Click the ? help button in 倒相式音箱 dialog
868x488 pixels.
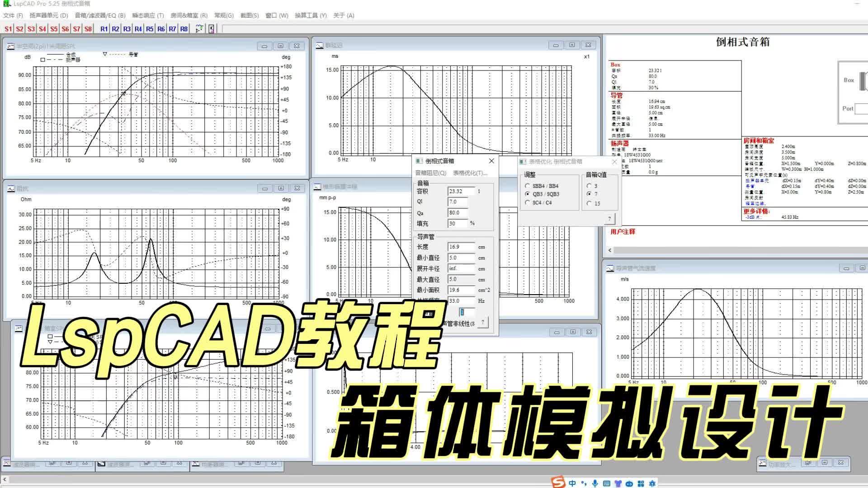point(483,322)
